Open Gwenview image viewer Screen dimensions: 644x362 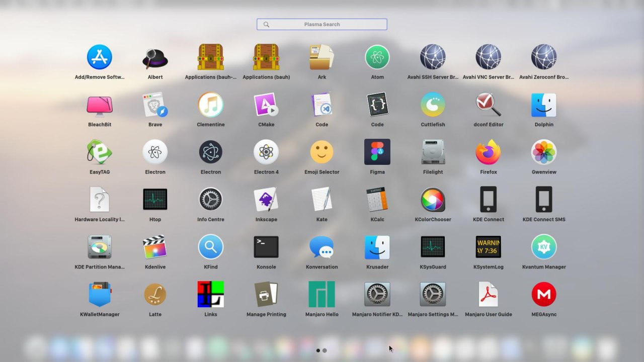click(x=544, y=152)
